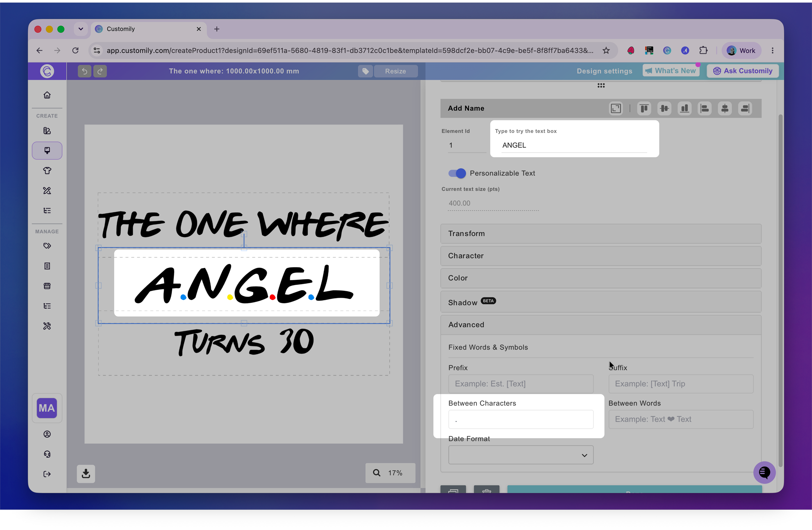This screenshot has width=812, height=530.
Task: Click the Between Characters input field
Action: click(x=521, y=419)
